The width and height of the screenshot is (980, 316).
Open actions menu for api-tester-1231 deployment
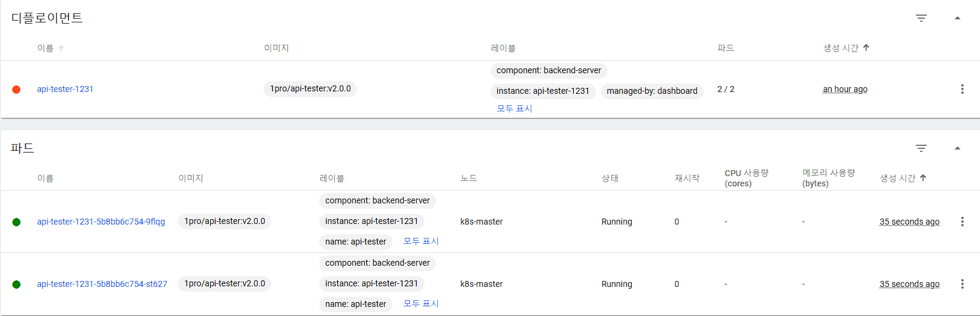[x=962, y=89]
